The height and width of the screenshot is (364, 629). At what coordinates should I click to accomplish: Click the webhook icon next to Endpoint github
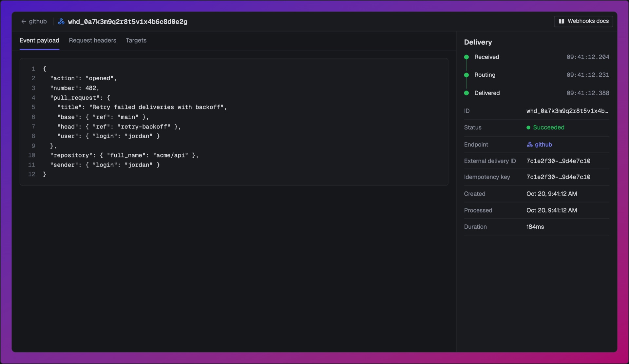[529, 144]
